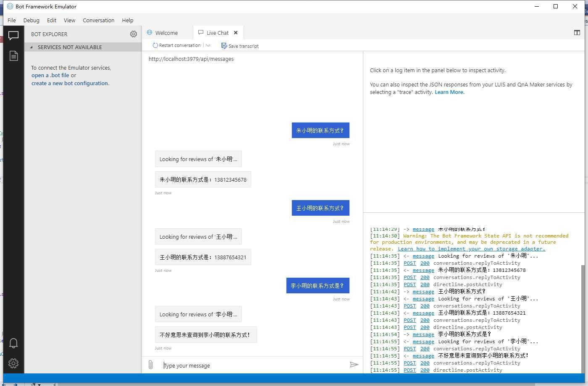Screen dimensions: 588x386
Task: Close the Live Chat tab
Action: coord(236,33)
